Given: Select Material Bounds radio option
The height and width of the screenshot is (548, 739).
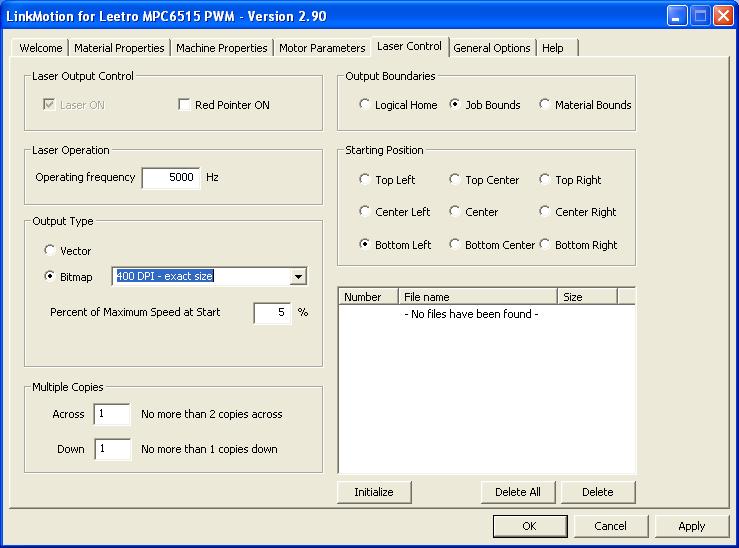Looking at the screenshot, I should (545, 105).
